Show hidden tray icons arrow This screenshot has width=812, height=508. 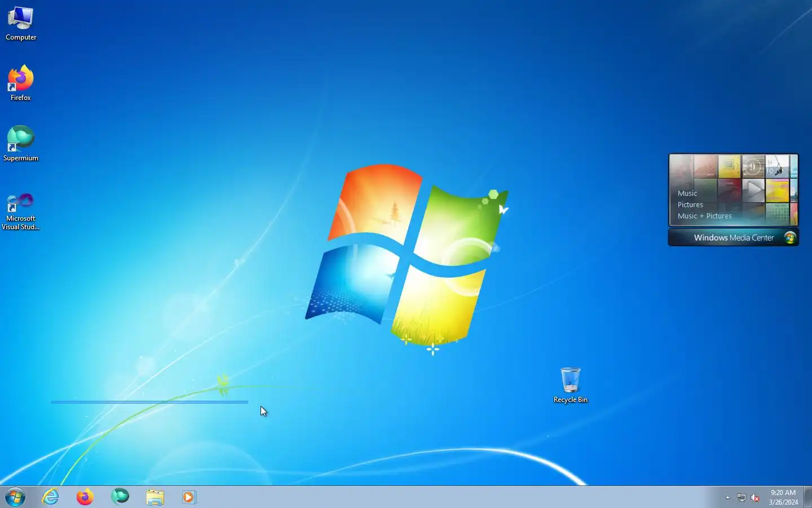(727, 497)
